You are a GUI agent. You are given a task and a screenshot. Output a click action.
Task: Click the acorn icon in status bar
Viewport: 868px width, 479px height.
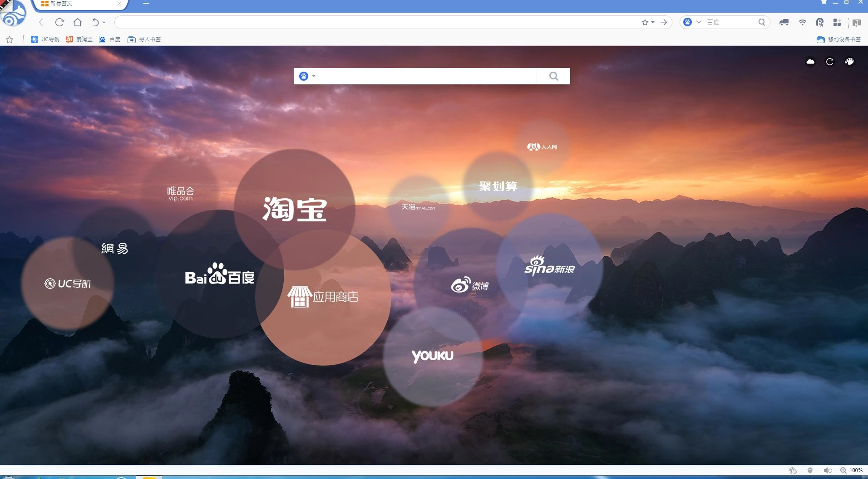pyautogui.click(x=810, y=470)
